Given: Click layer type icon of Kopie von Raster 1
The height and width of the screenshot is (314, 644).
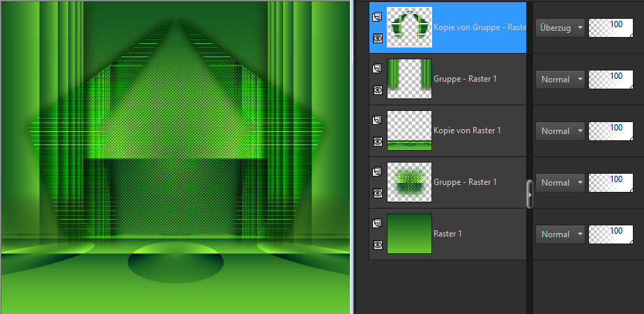Looking at the screenshot, I should [377, 120].
